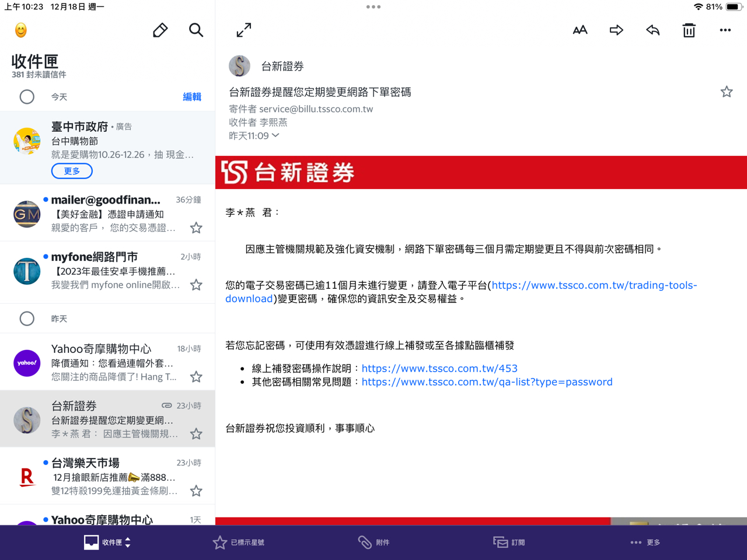Open the smiley profile avatar
The width and height of the screenshot is (747, 560).
[21, 30]
